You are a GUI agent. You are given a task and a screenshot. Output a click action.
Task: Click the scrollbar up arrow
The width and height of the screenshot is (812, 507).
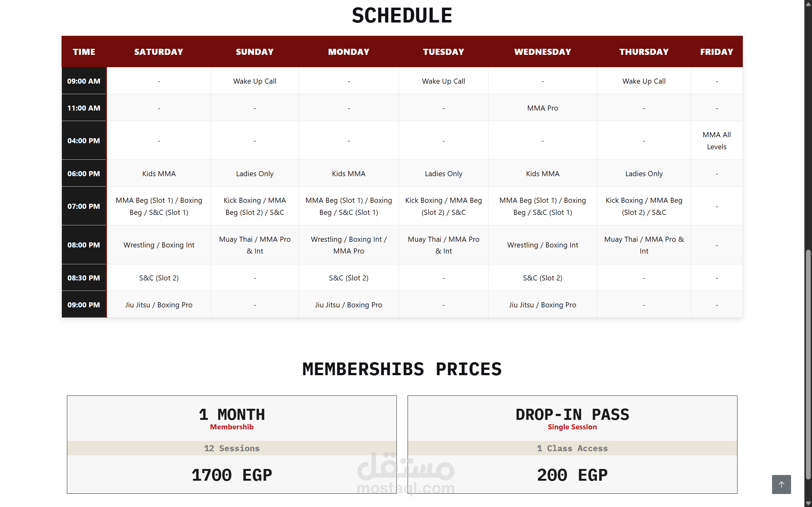(x=808, y=3)
